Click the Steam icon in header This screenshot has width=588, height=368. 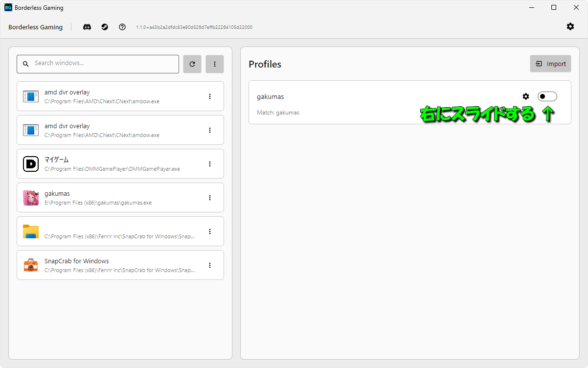click(105, 27)
